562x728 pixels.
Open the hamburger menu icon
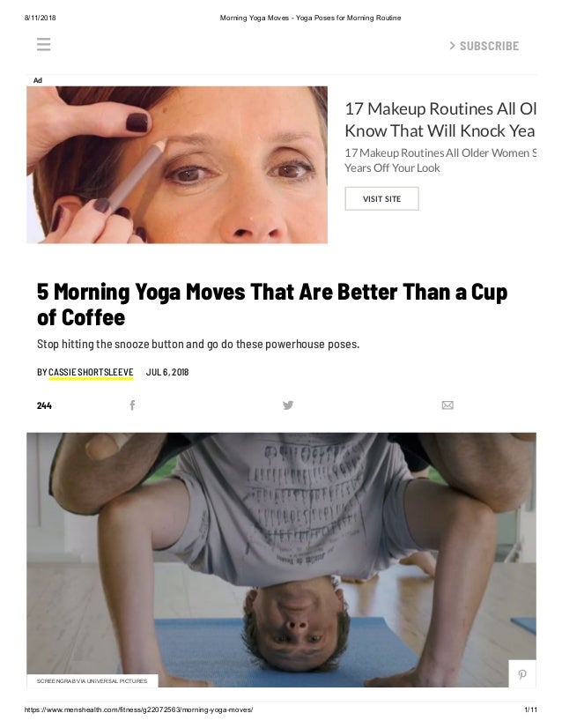pyautogui.click(x=44, y=45)
